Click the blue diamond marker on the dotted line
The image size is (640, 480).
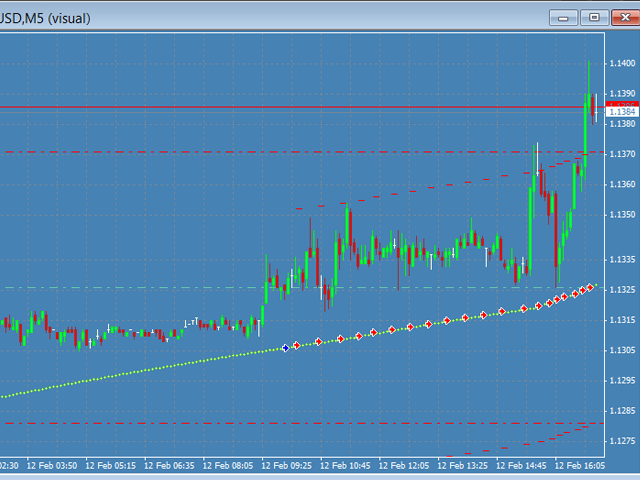coord(286,347)
